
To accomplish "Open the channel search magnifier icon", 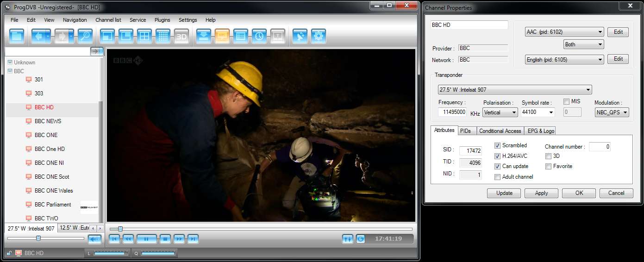I will coord(85,36).
